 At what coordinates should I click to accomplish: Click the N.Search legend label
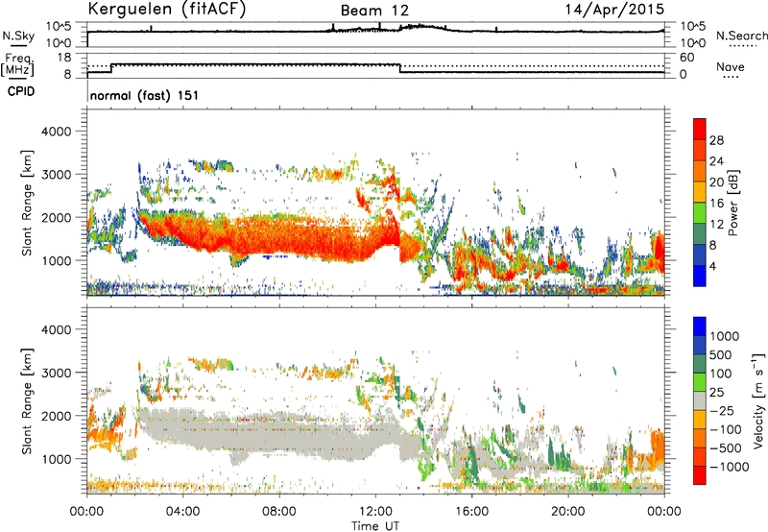tap(742, 36)
